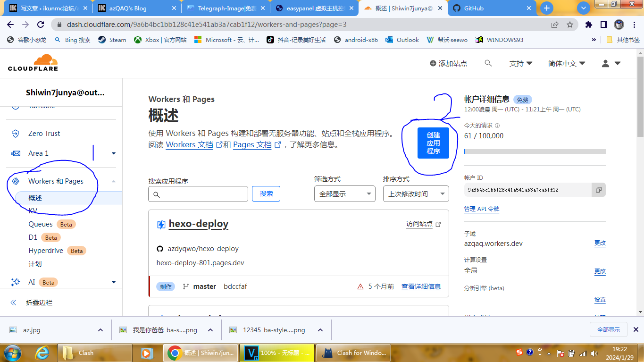The height and width of the screenshot is (362, 644).
Task: Reload the page with browser refresh icon
Action: (41, 25)
